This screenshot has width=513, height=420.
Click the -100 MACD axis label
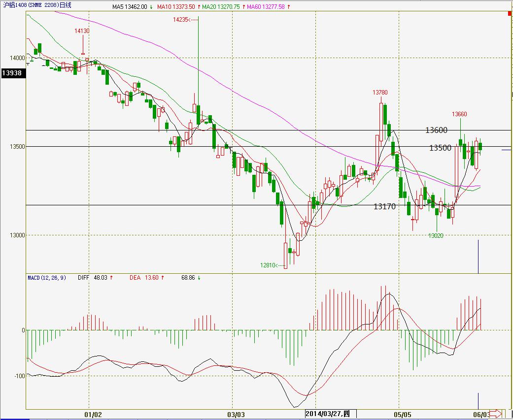click(x=19, y=376)
